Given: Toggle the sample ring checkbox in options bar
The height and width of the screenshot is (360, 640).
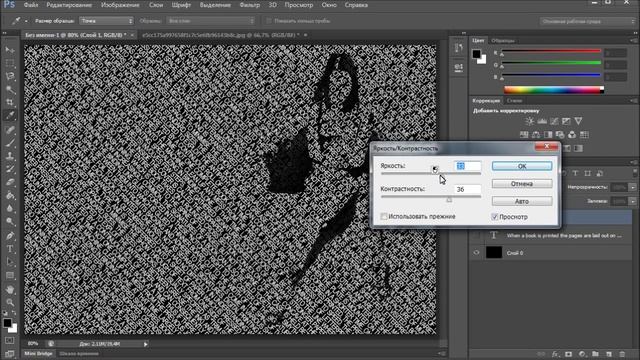Looking at the screenshot, I should pos(269,21).
